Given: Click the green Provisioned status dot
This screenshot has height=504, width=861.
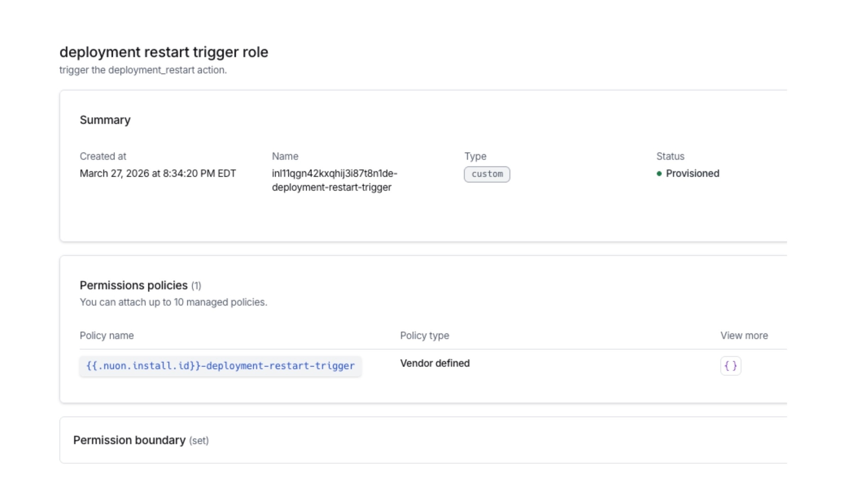Looking at the screenshot, I should coord(659,174).
